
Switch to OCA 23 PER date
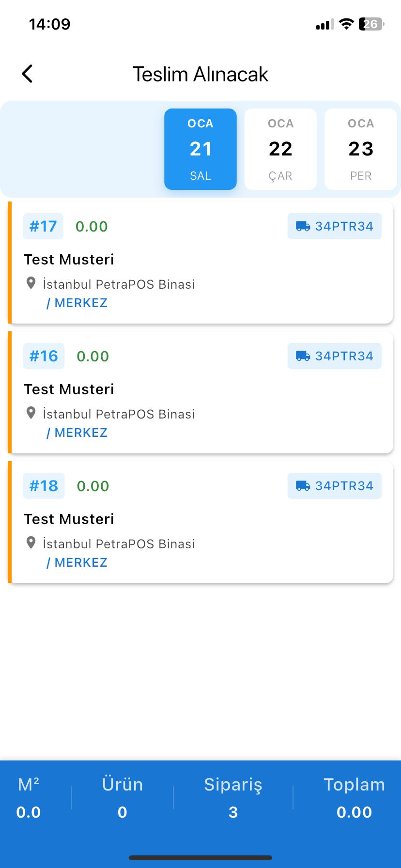coord(361,149)
